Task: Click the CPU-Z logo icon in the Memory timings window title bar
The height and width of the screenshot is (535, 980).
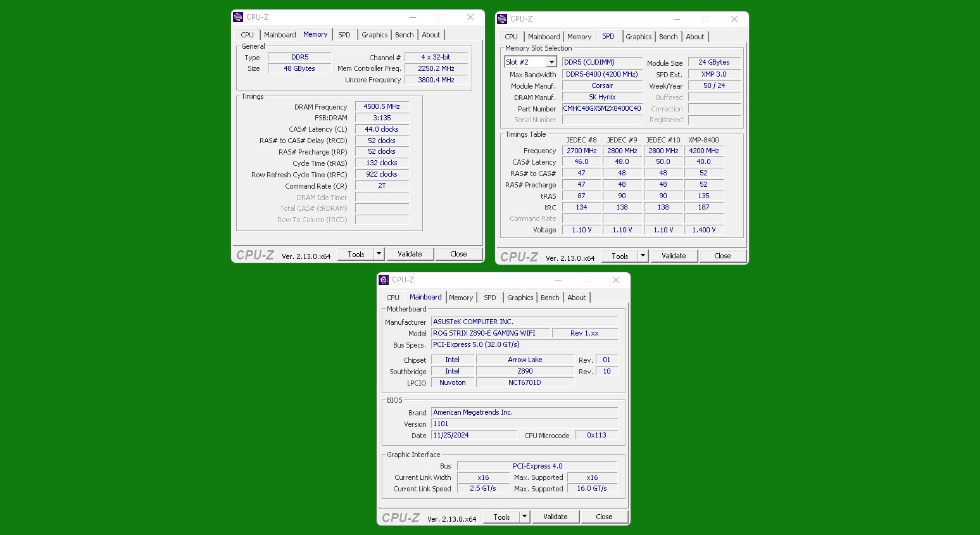Action: (x=239, y=17)
